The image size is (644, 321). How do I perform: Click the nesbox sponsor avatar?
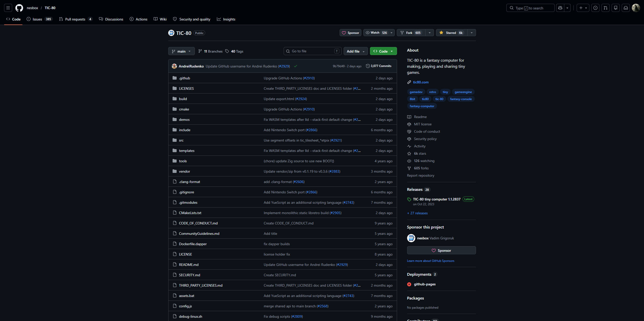coord(411,238)
